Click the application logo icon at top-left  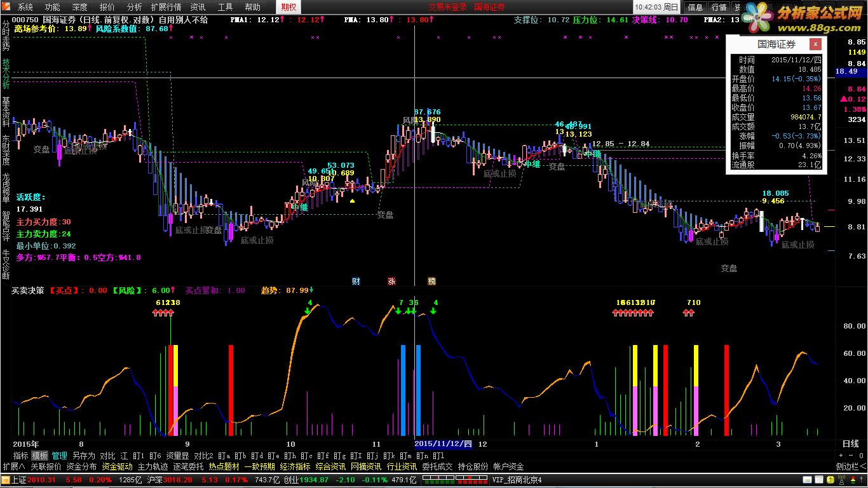(7, 7)
